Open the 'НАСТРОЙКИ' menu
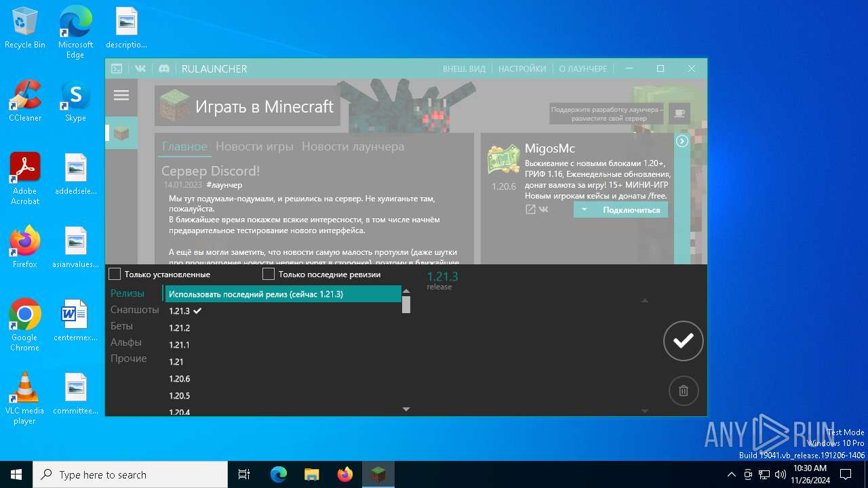 pos(522,68)
